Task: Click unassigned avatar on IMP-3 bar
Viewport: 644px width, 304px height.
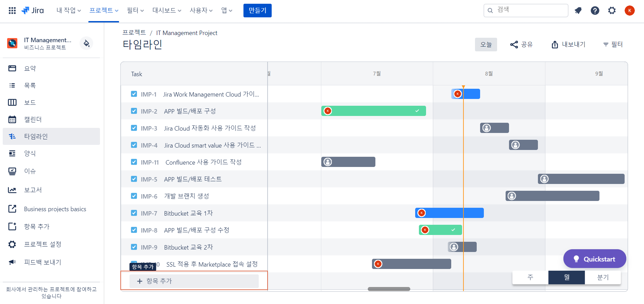Action: 487,128
